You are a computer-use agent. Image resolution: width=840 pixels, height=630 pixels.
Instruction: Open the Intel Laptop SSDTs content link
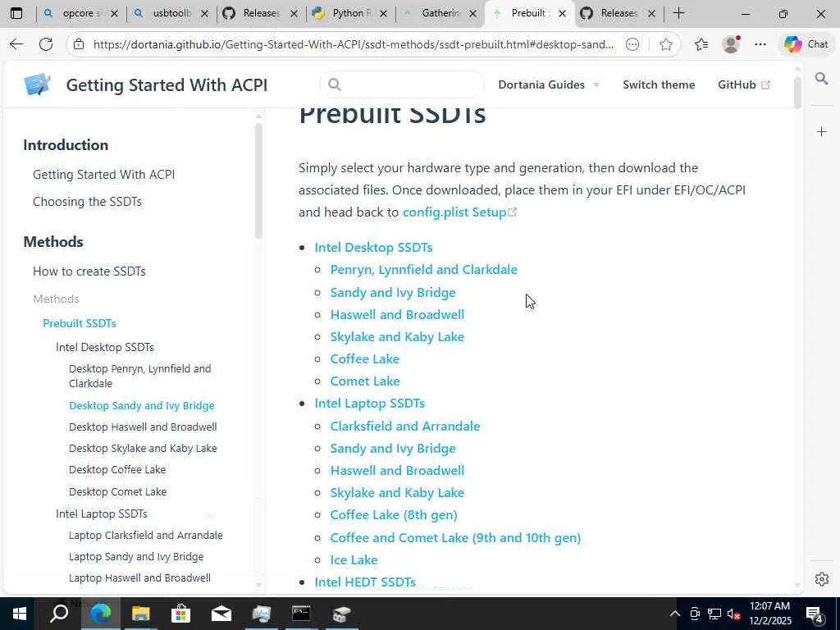click(x=370, y=404)
